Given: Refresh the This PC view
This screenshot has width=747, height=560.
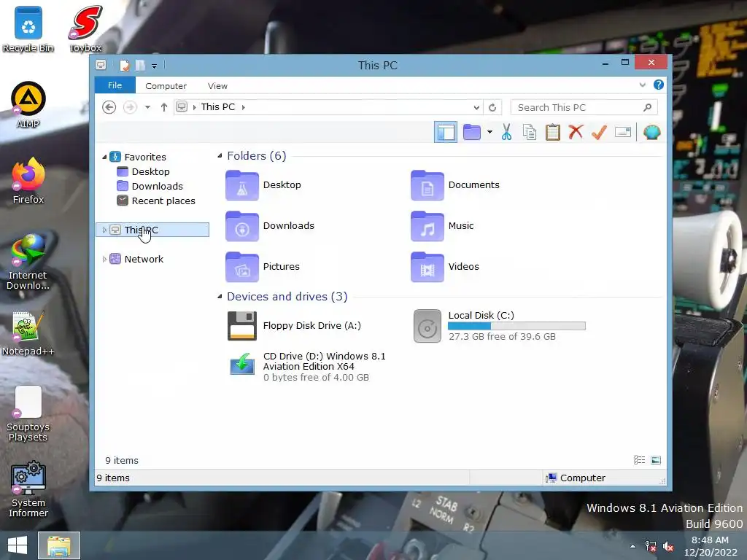Looking at the screenshot, I should coord(492,107).
